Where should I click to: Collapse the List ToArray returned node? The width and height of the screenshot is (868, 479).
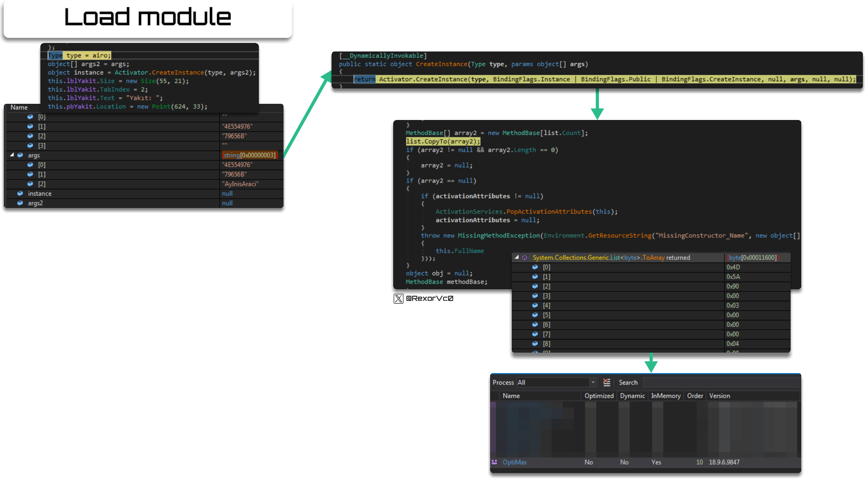tap(516, 257)
